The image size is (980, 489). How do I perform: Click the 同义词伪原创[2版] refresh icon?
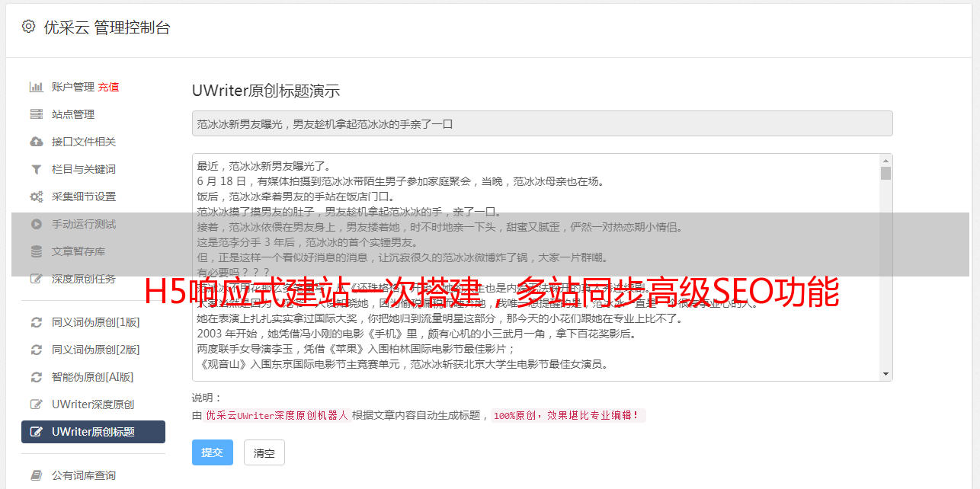36,350
